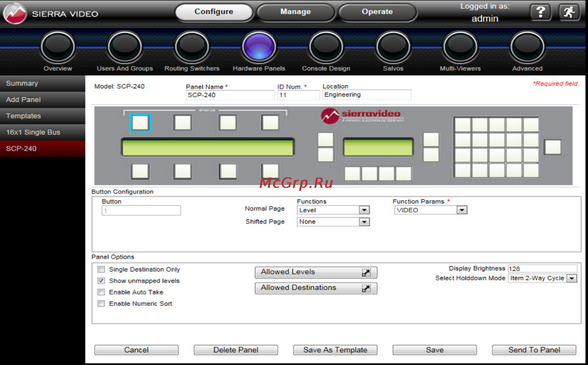
Task: Enable Auto Take checkbox
Action: [101, 292]
